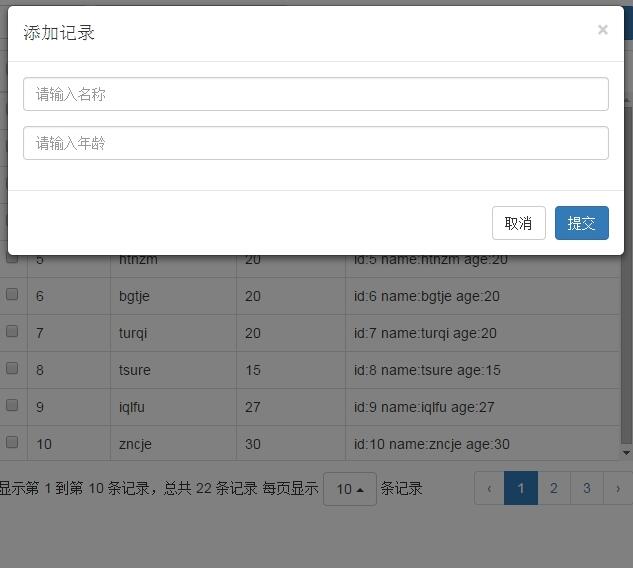Close the add record dialog with X
The height and width of the screenshot is (568, 633).
602,30
